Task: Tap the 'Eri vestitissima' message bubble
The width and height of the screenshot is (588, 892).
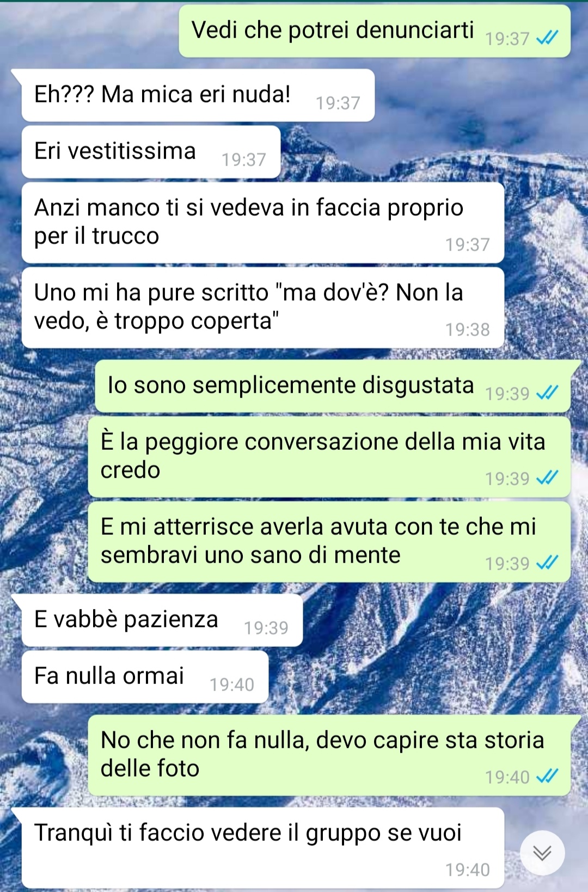Action: coord(151,152)
